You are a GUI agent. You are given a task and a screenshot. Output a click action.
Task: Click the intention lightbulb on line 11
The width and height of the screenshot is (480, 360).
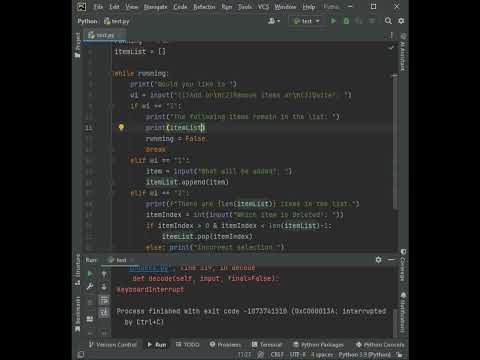121,127
